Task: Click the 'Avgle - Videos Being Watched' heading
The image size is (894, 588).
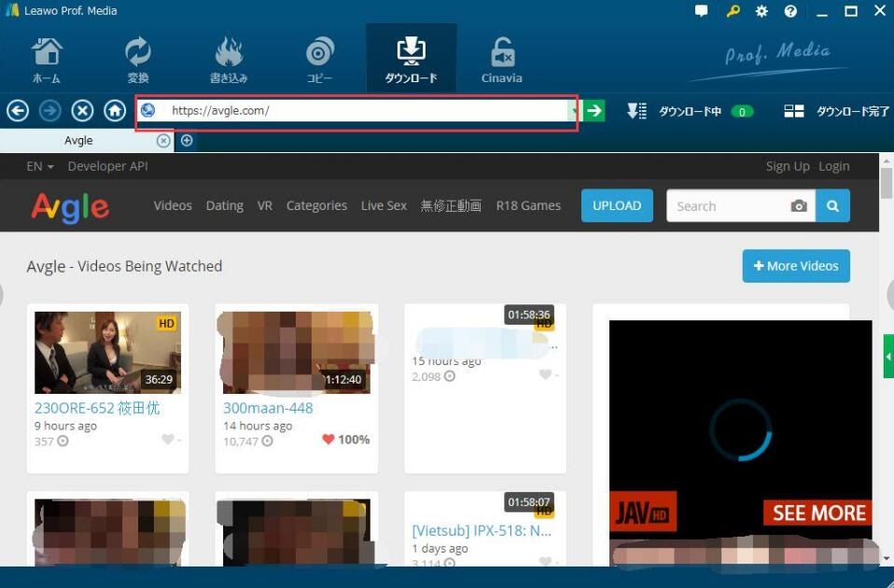Action: point(124,266)
